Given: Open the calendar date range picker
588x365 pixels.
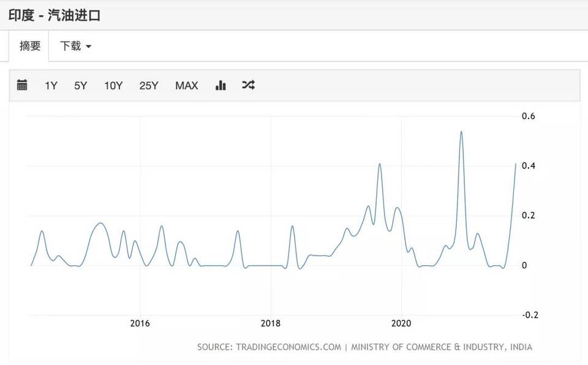Looking at the screenshot, I should click(x=22, y=85).
